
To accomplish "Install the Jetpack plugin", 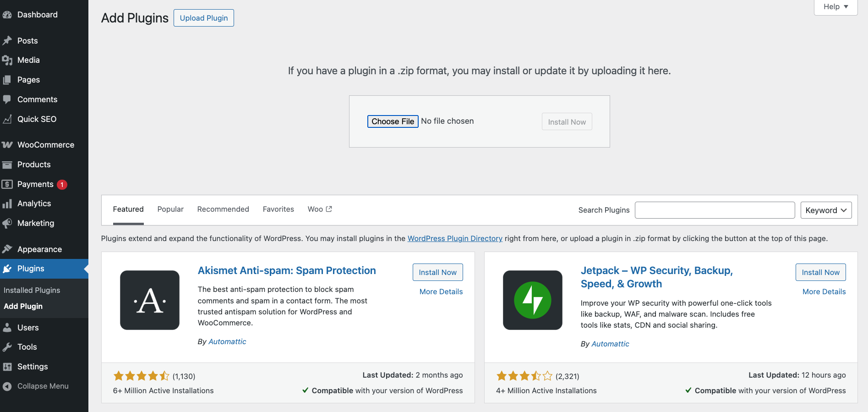I will point(821,272).
